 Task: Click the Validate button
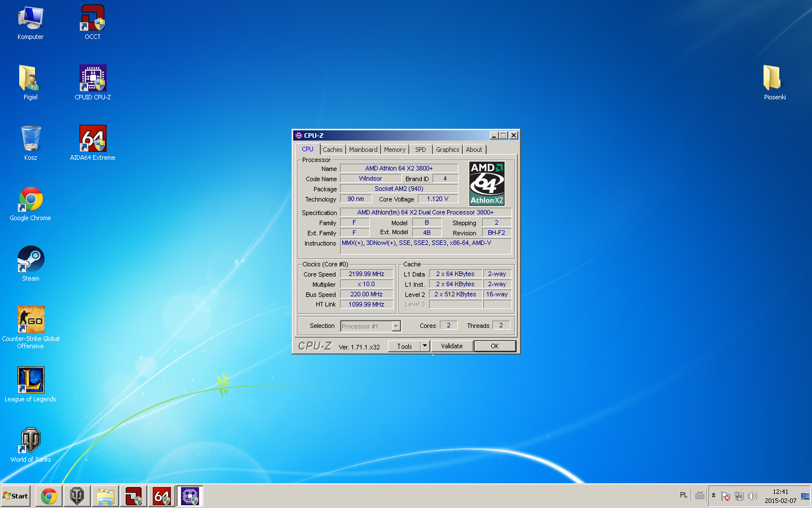coord(452,346)
